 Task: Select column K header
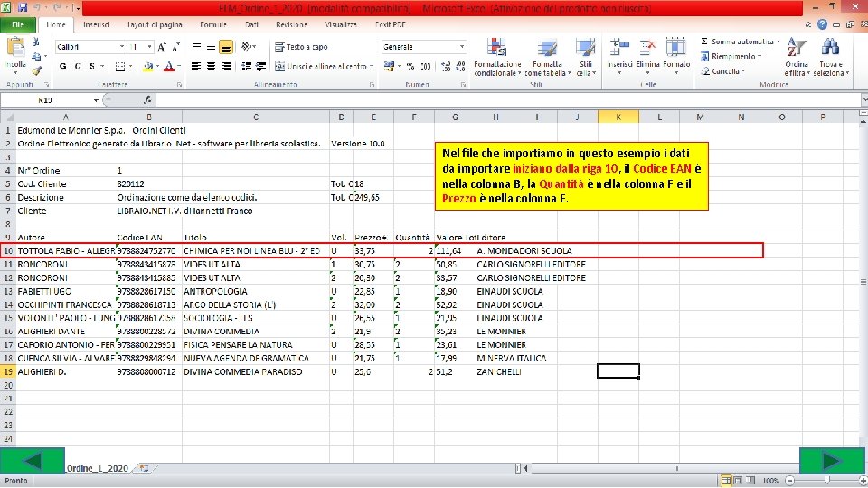[x=618, y=117]
